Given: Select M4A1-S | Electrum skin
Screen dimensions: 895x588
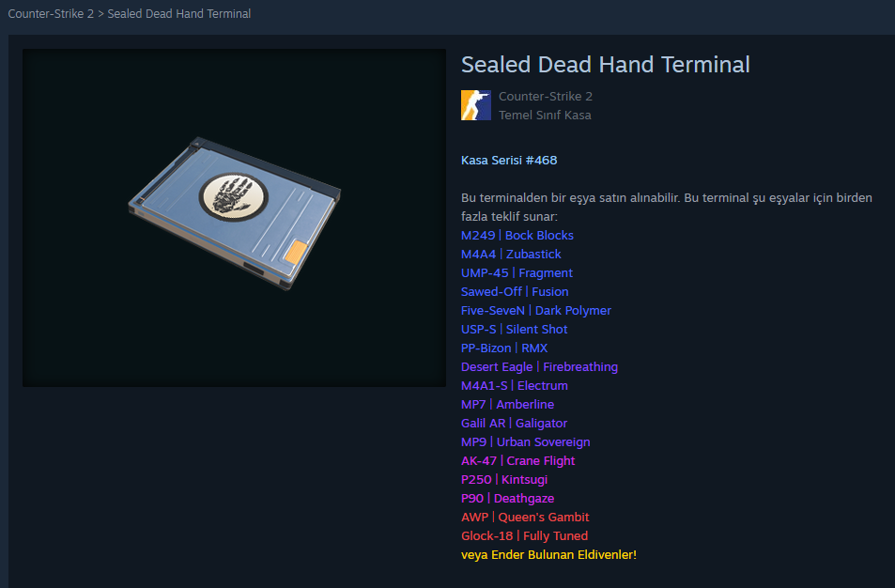Looking at the screenshot, I should [515, 386].
